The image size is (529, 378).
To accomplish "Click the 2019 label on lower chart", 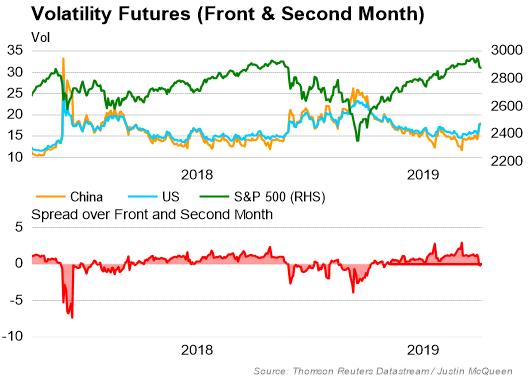I will (423, 350).
